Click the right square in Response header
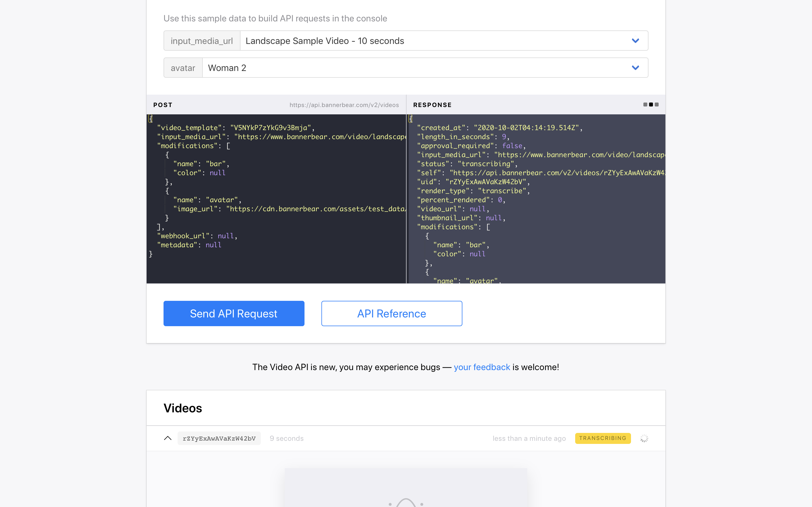 tap(657, 104)
